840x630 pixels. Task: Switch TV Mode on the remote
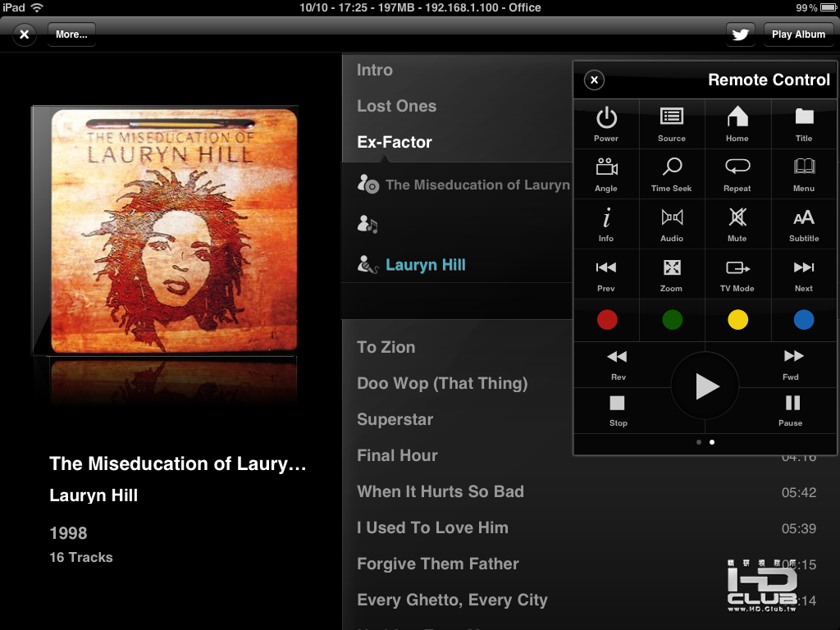pos(737,274)
